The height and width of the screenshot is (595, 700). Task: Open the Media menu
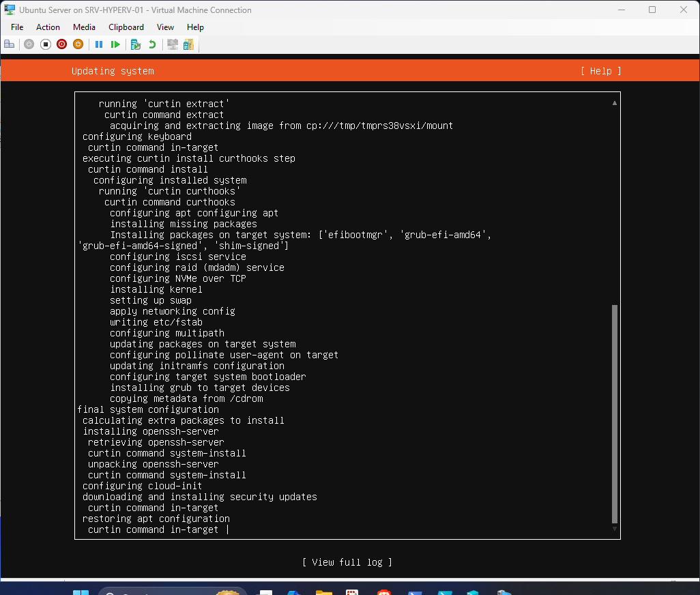pyautogui.click(x=84, y=27)
